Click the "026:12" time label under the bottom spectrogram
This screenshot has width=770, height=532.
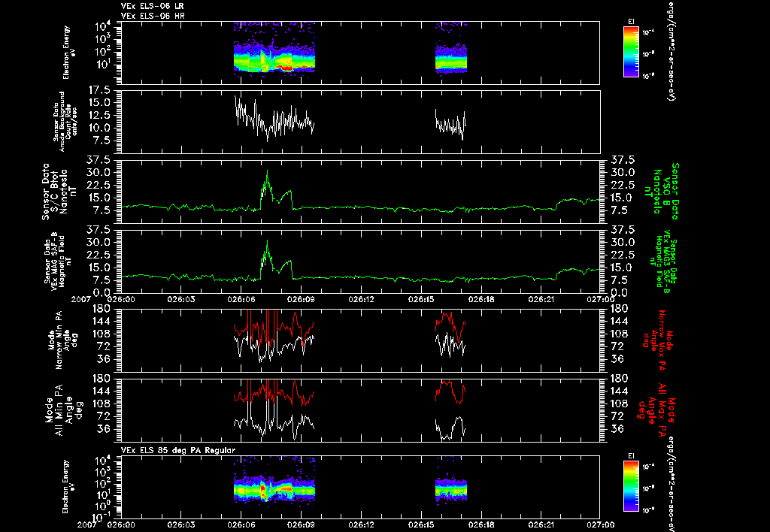pos(362,524)
